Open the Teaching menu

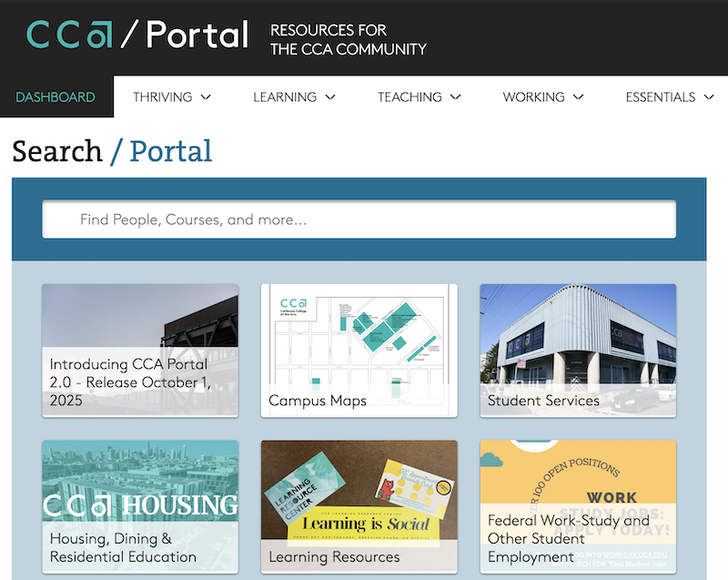pyautogui.click(x=409, y=97)
